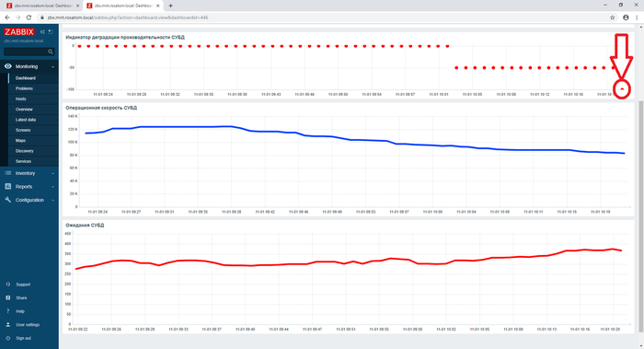
Task: Switch to the first browser tab
Action: point(41,6)
